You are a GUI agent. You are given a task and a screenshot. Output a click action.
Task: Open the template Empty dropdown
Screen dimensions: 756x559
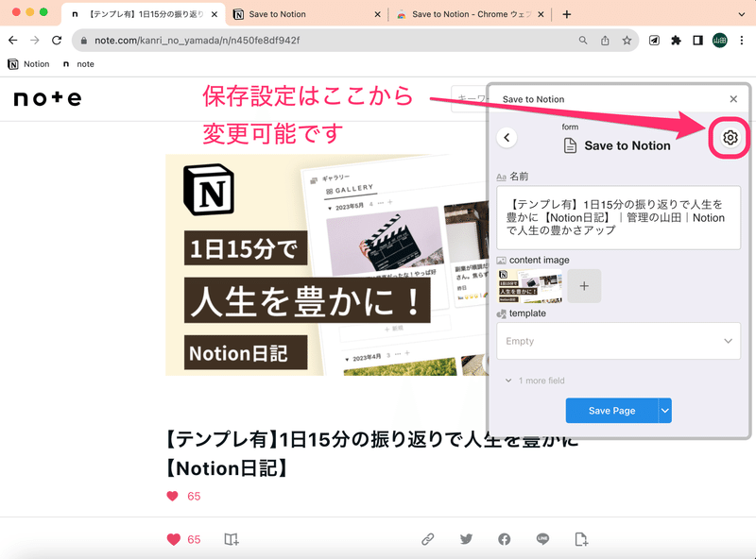[619, 341]
